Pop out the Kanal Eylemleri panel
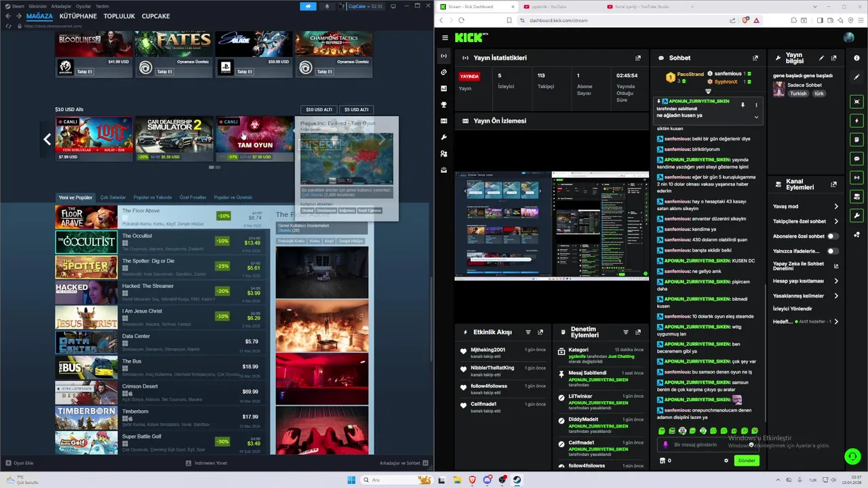This screenshot has height=488, width=868. (x=834, y=185)
